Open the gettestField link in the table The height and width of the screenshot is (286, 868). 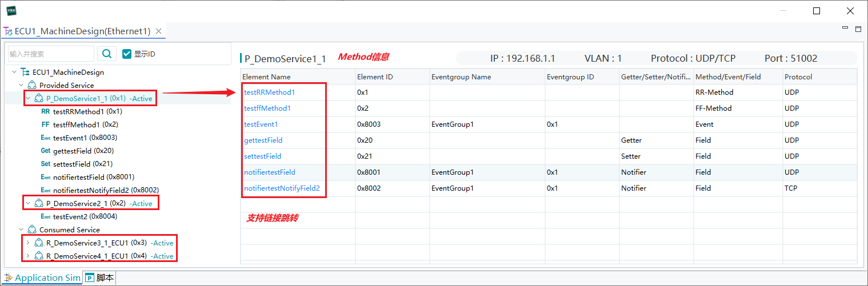pyautogui.click(x=263, y=140)
